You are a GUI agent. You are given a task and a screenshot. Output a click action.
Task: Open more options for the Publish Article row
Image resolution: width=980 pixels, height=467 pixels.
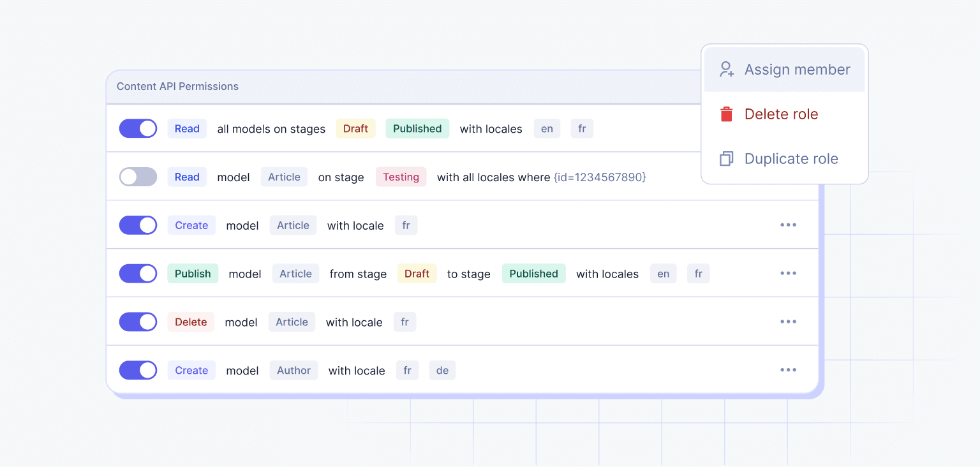[x=789, y=274]
